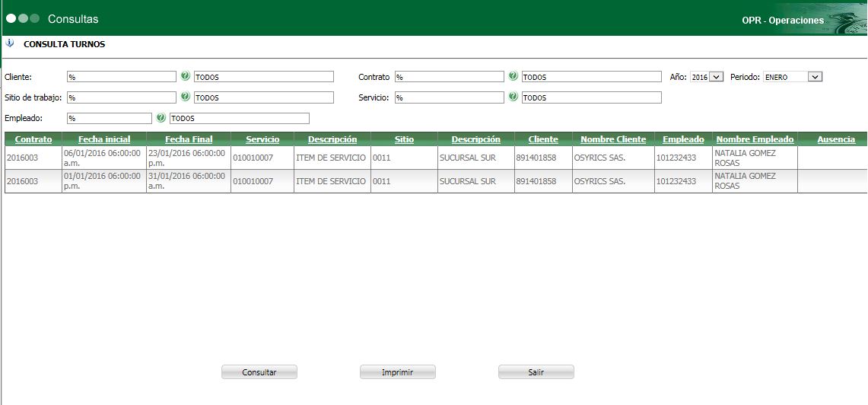Sort by the Ausencia column header
The height and width of the screenshot is (405, 868).
(x=836, y=139)
